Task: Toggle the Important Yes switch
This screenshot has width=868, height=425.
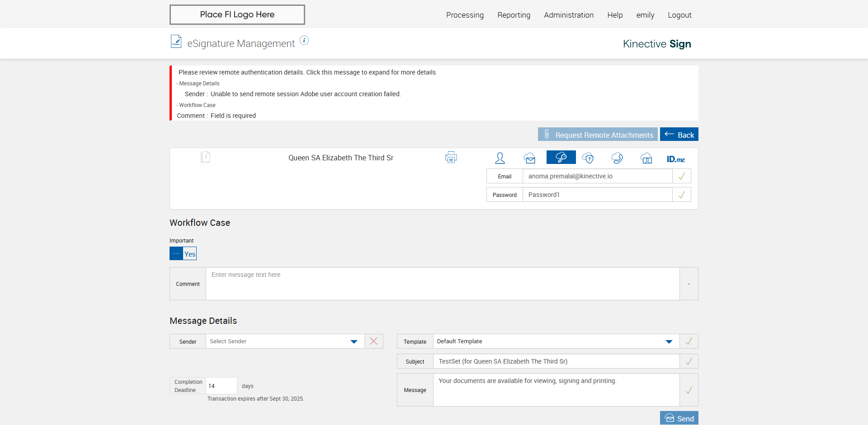Action: point(183,253)
